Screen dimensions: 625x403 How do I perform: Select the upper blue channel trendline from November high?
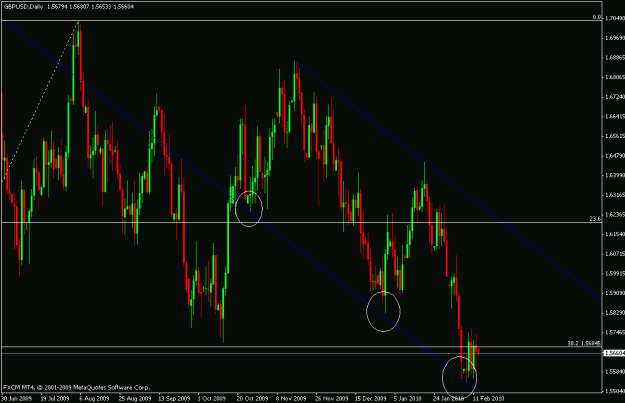point(448,179)
